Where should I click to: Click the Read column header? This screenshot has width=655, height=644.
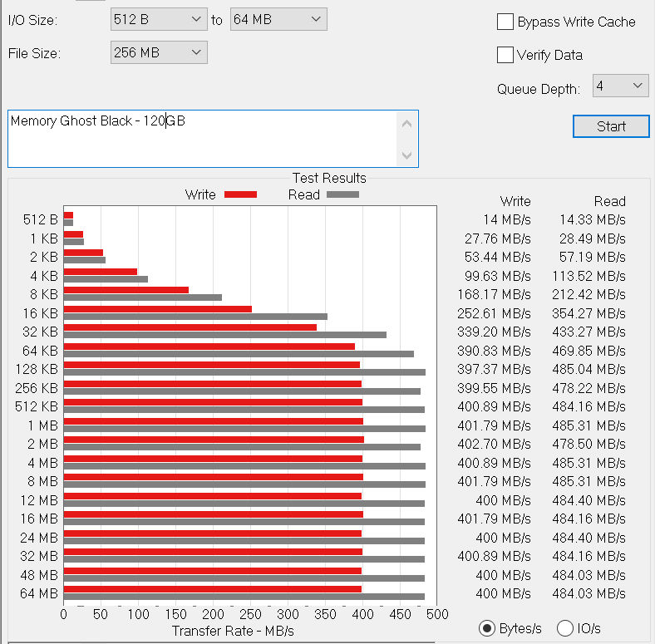610,201
